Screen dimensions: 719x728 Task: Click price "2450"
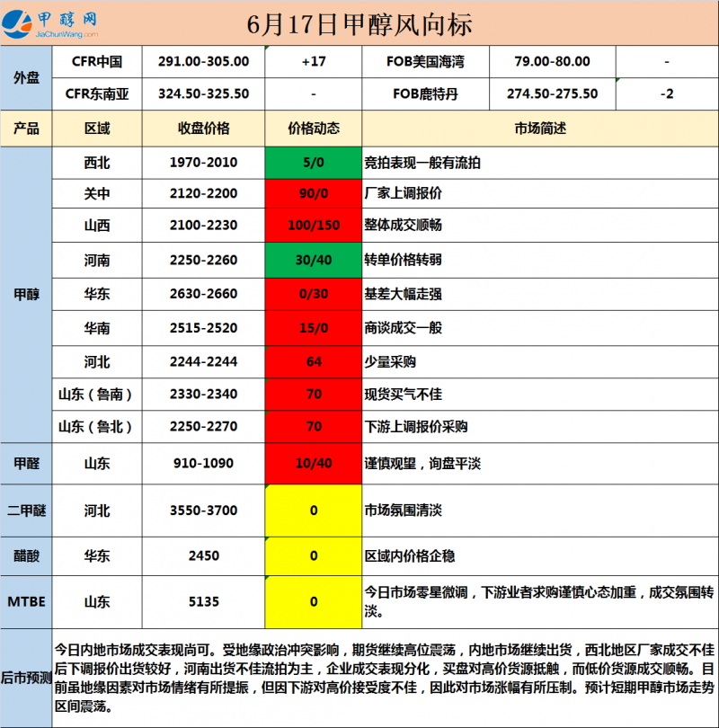click(x=203, y=555)
